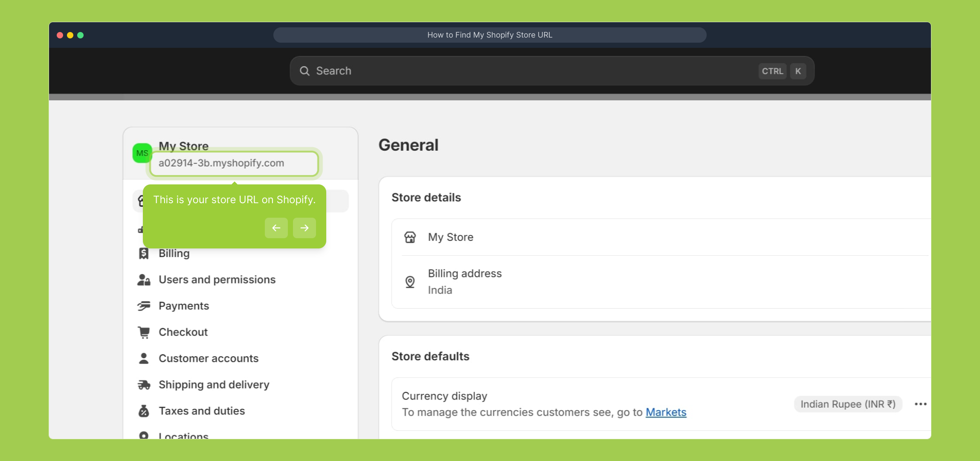Viewport: 980px width, 461px height.
Task: Click the Customer accounts person icon
Action: 144,359
